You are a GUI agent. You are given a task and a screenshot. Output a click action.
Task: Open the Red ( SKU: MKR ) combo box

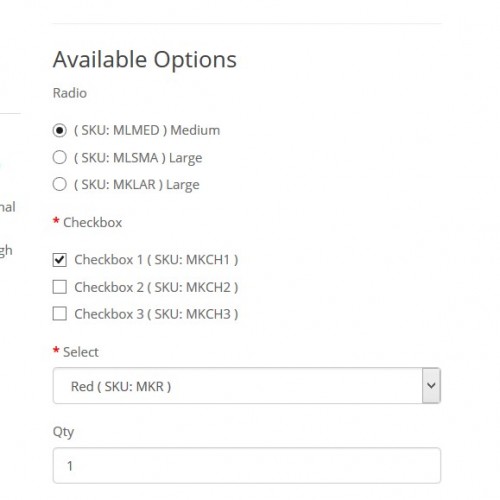point(247,386)
